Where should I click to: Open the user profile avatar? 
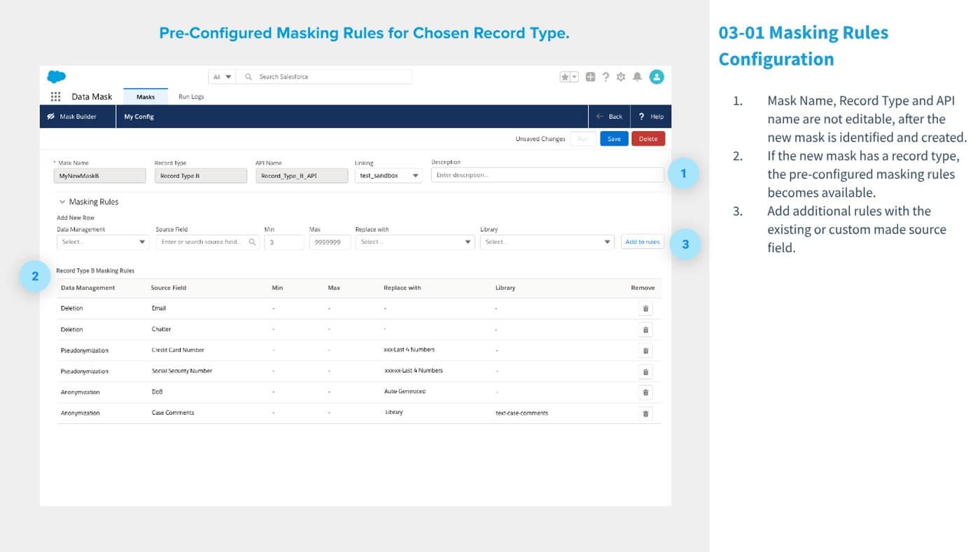(x=657, y=77)
